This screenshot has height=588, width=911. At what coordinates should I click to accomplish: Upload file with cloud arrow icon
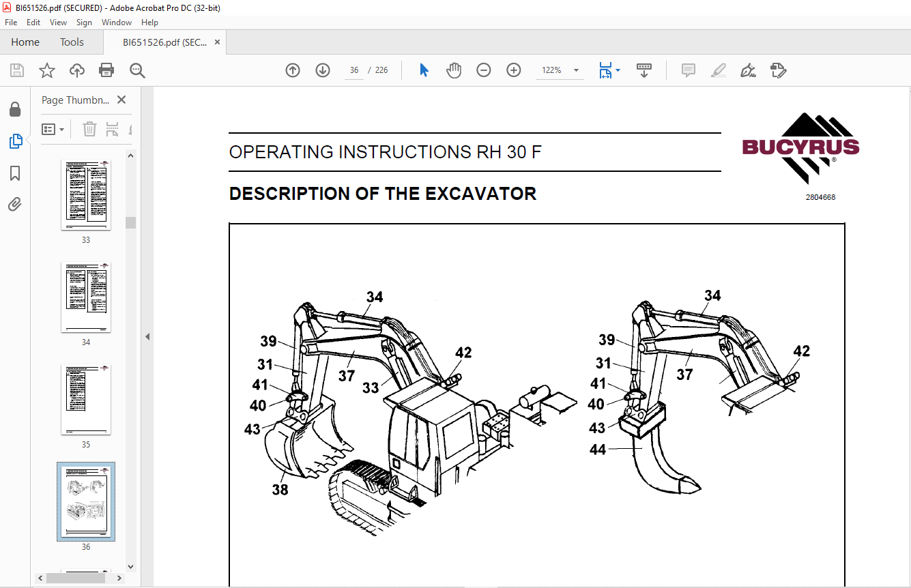[x=77, y=70]
